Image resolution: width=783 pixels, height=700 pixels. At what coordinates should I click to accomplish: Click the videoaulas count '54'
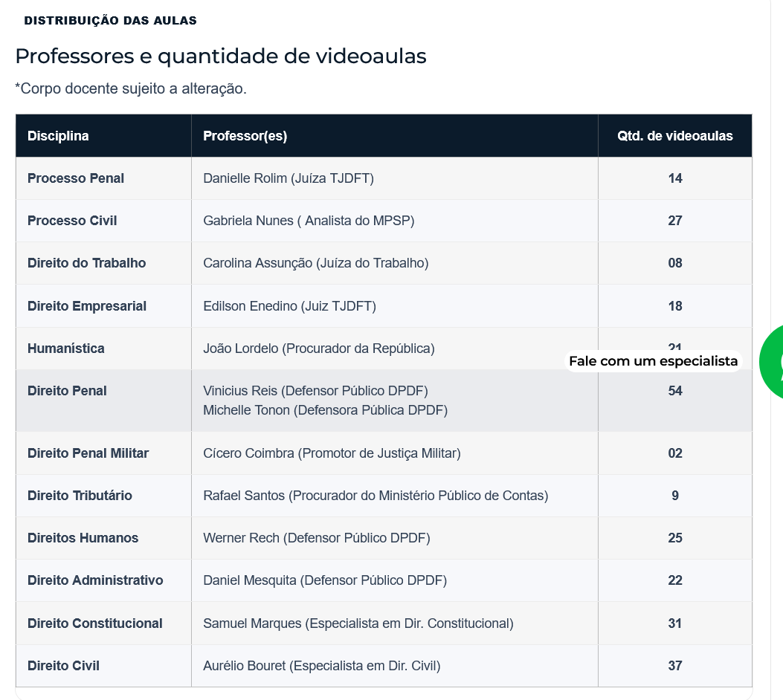pos(675,390)
